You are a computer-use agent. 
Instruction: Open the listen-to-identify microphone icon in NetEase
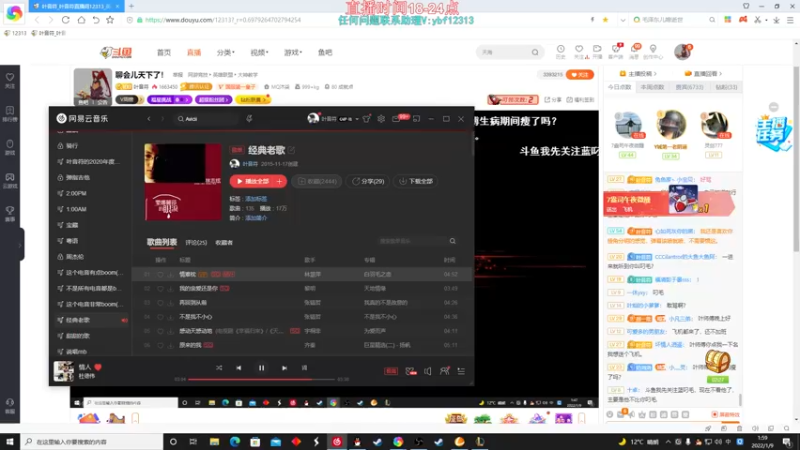tap(249, 118)
